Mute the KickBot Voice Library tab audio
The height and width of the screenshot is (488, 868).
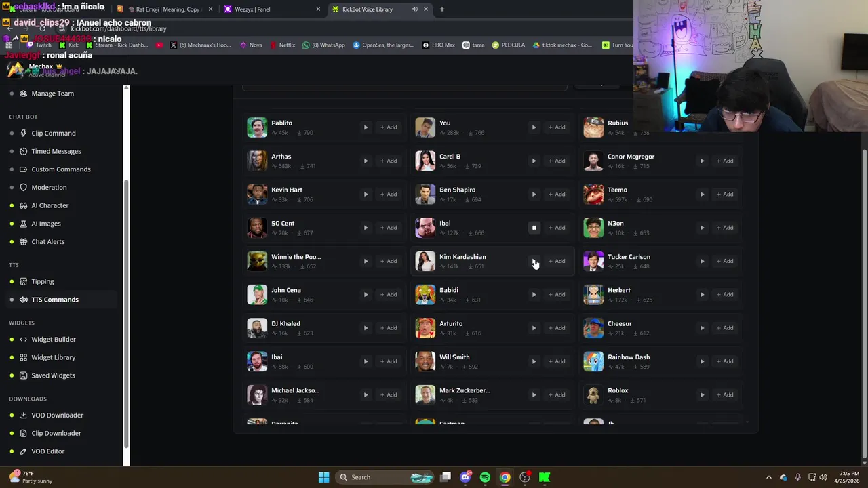coord(414,9)
